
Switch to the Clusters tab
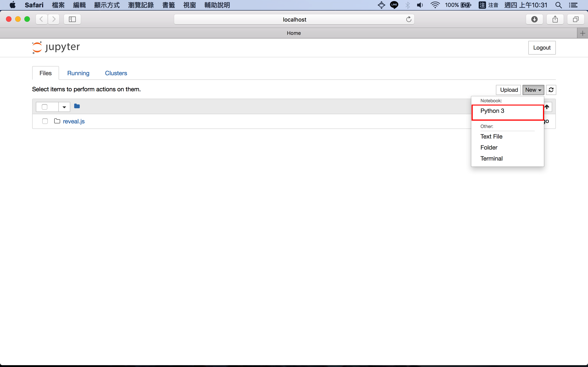(116, 73)
